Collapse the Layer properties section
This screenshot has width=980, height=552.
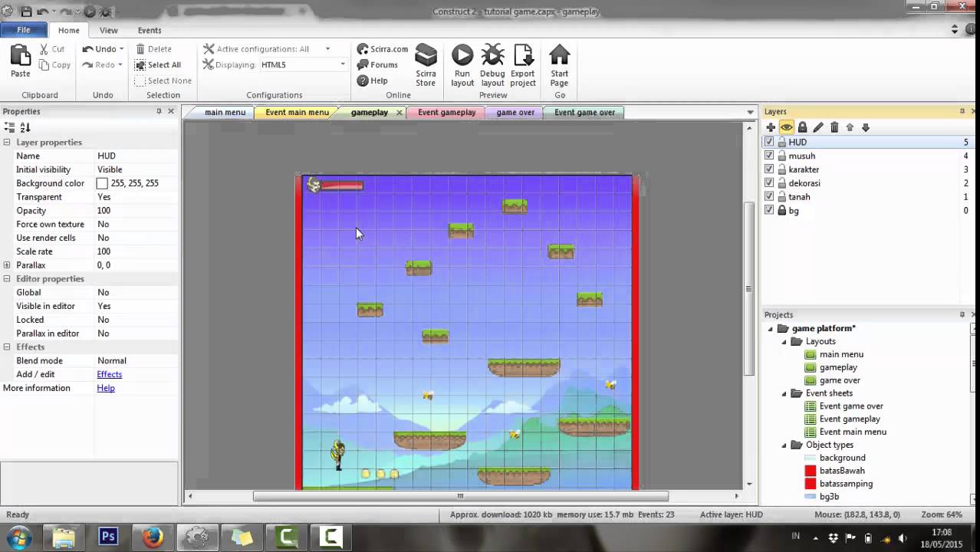[7, 143]
